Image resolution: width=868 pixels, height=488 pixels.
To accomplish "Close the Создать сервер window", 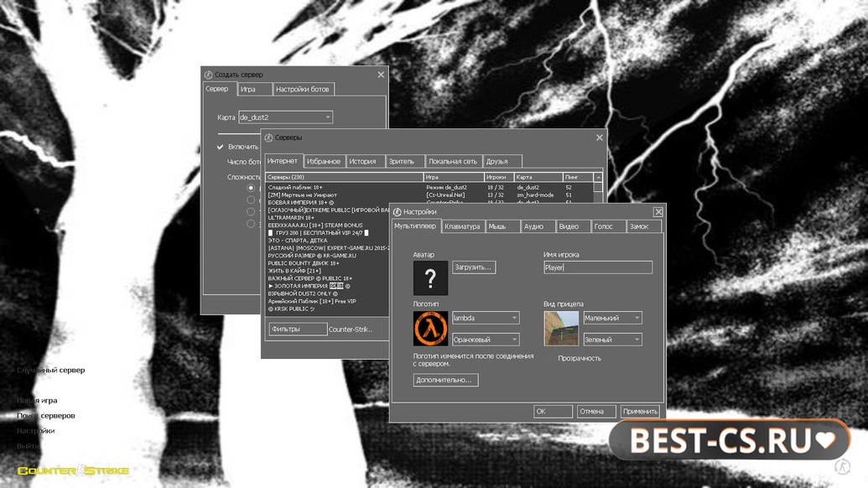I will [x=381, y=75].
